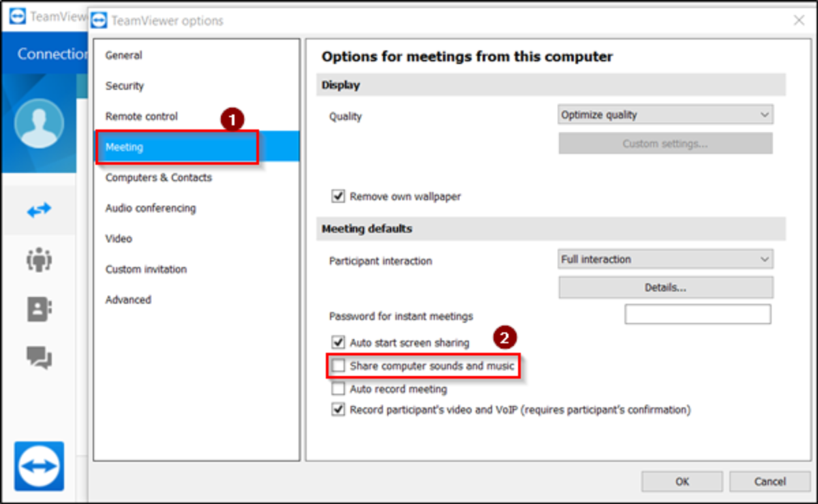Disable Auto start screen sharing

(x=338, y=343)
